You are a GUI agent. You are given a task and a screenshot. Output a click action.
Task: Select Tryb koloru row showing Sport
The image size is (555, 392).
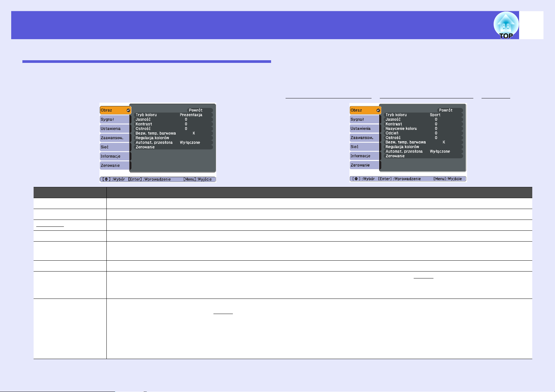tap(424, 115)
